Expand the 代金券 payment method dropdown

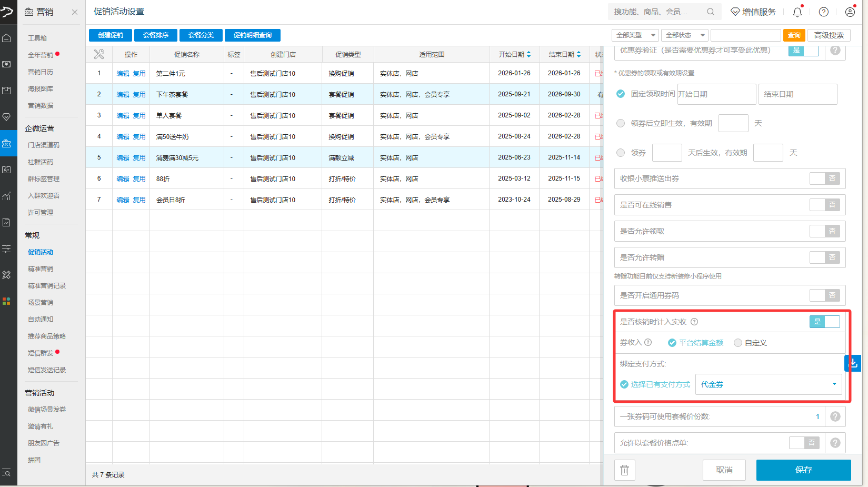834,384
